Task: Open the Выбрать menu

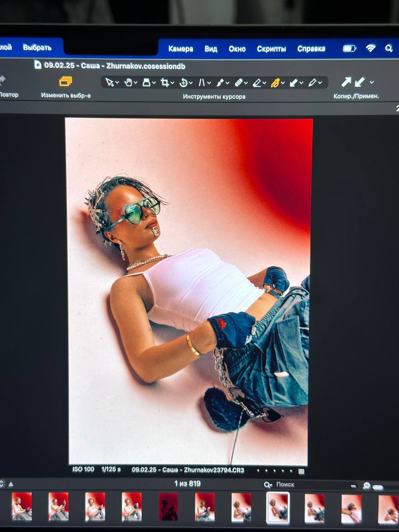Action: [x=37, y=48]
